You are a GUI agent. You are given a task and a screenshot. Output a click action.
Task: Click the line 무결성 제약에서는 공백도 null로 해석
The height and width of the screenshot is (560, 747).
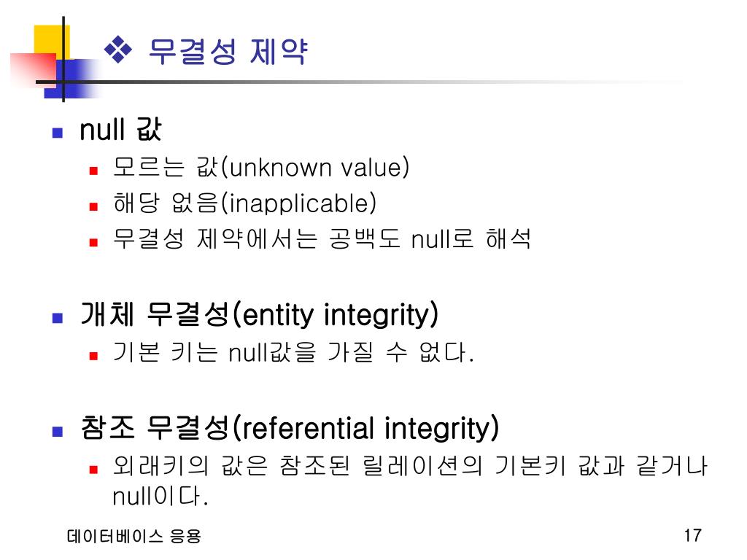coord(322,238)
